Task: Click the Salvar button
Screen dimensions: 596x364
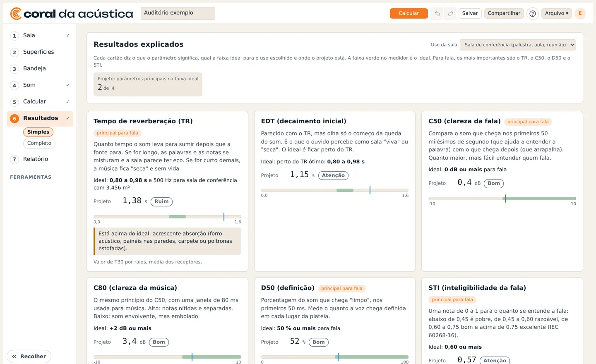Action: click(x=470, y=13)
